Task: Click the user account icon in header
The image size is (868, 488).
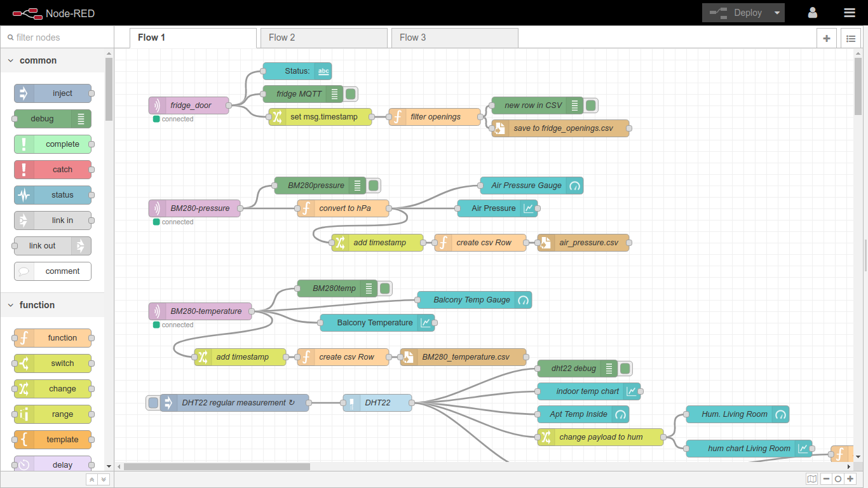Action: (x=813, y=13)
